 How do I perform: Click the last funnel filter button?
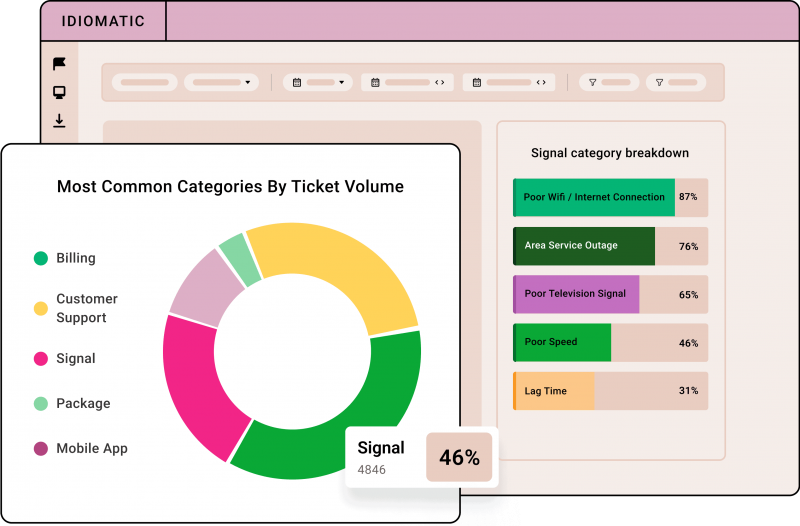pos(676,82)
